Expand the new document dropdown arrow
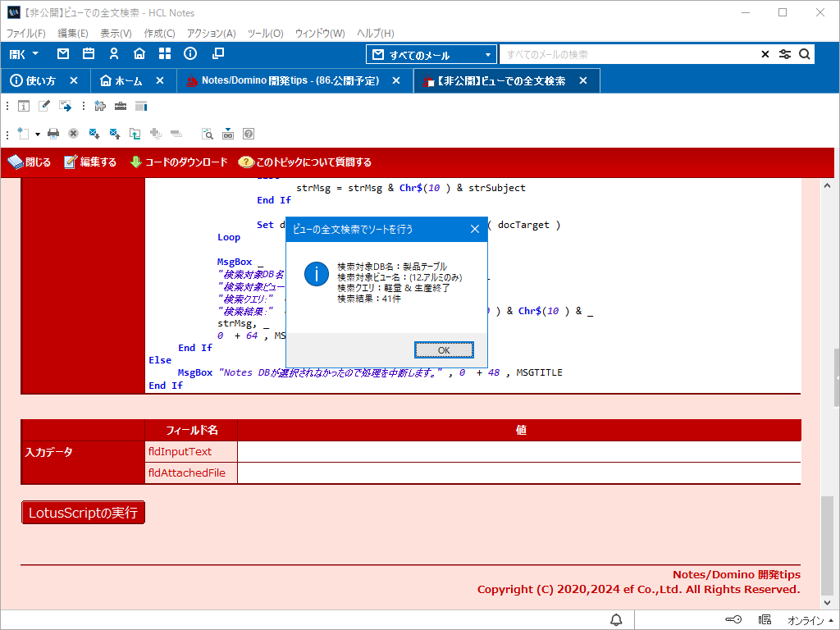The height and width of the screenshot is (630, 840). tap(38, 134)
